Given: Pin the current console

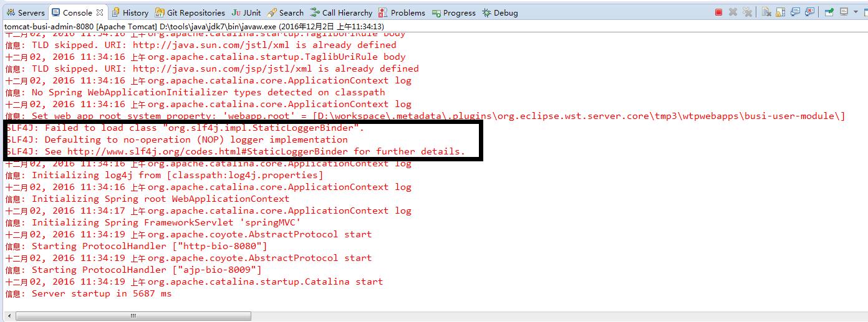Looking at the screenshot, I should 829,12.
